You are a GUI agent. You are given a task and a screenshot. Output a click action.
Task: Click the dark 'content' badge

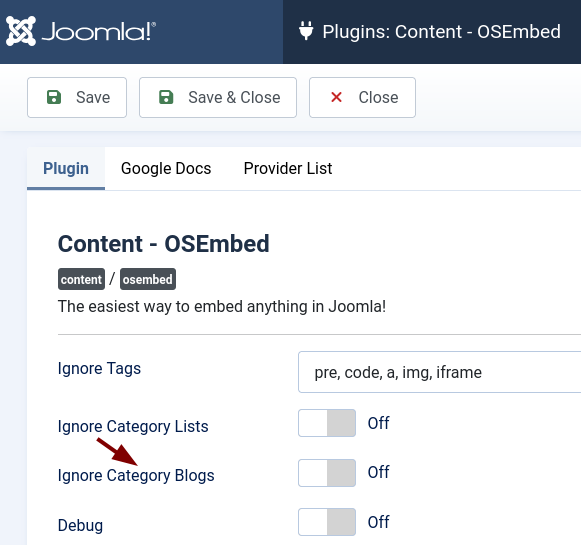(x=81, y=279)
